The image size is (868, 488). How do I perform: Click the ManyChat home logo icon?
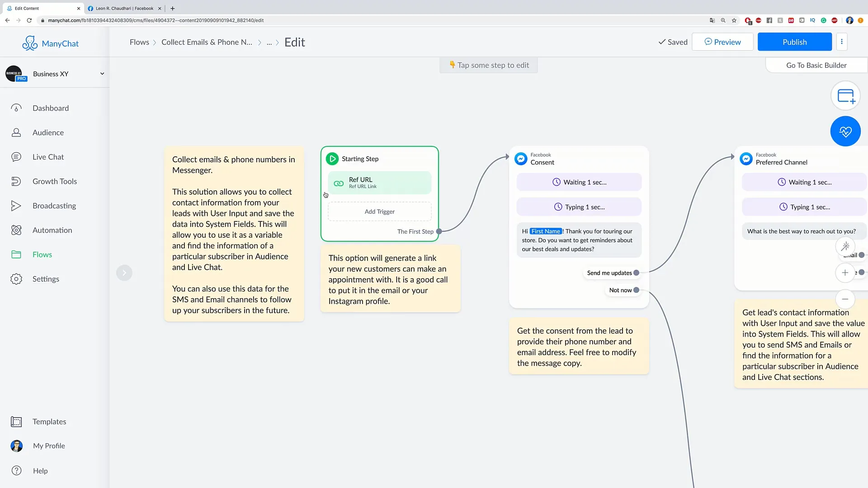(30, 42)
